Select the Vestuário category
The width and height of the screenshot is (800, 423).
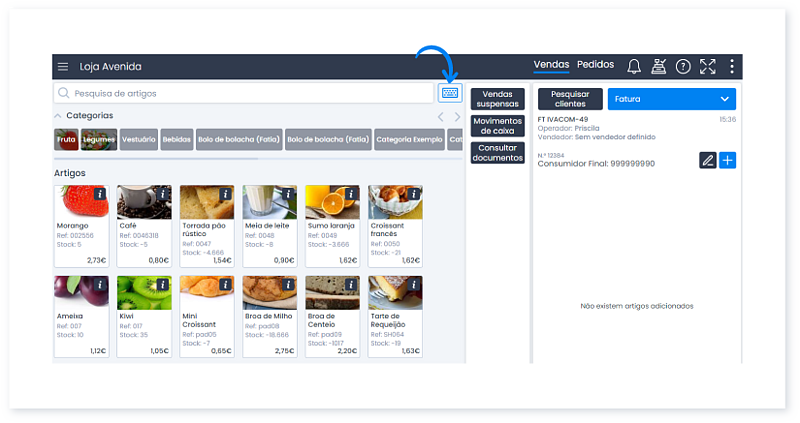(x=138, y=139)
